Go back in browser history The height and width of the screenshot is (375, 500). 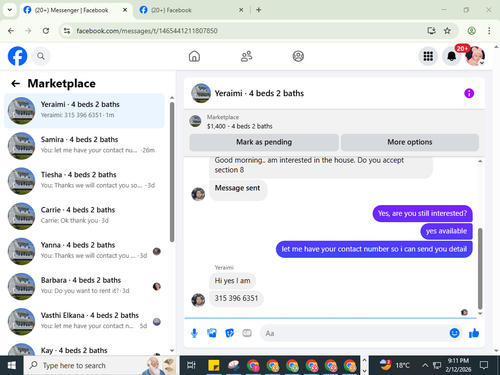click(11, 31)
